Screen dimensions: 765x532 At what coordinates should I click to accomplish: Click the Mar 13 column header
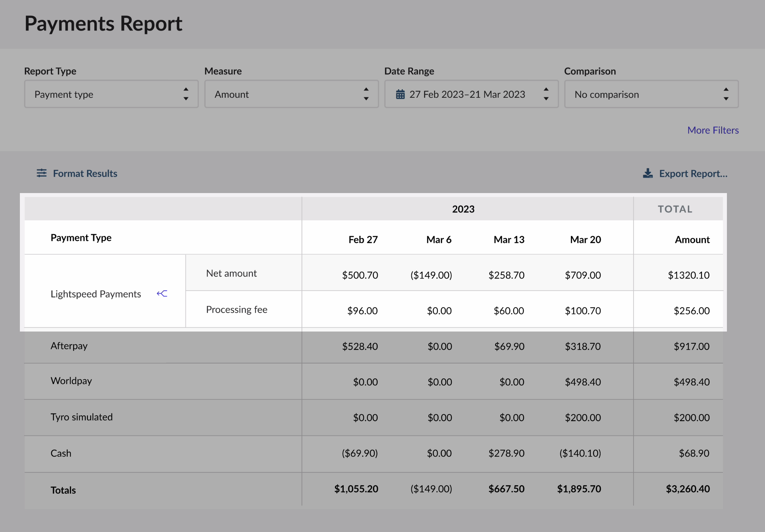tap(509, 240)
